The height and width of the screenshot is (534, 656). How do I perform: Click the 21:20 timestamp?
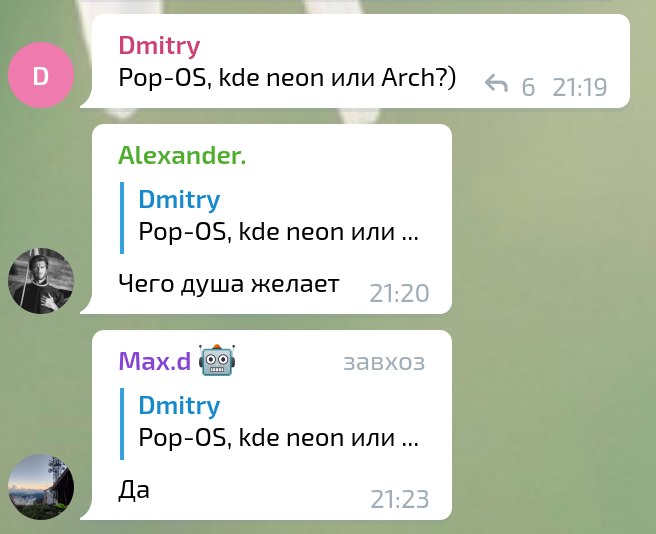click(x=400, y=293)
